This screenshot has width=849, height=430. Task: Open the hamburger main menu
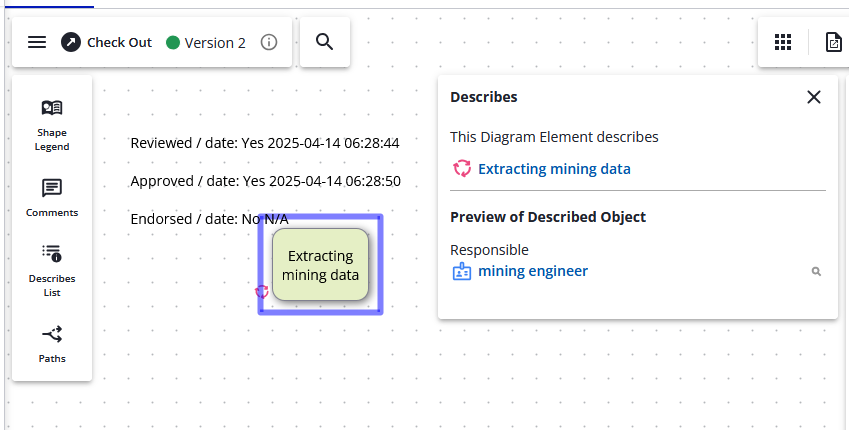37,42
